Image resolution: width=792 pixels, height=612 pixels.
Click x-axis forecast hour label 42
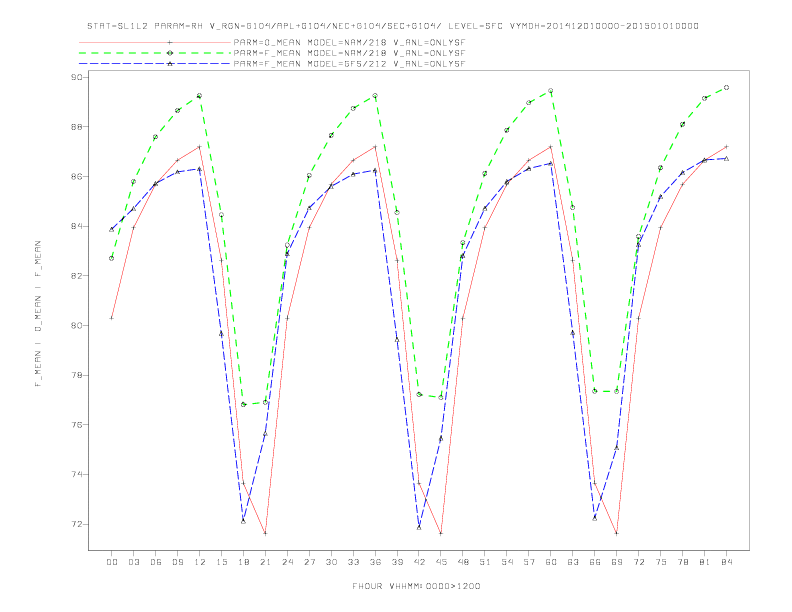pos(419,562)
